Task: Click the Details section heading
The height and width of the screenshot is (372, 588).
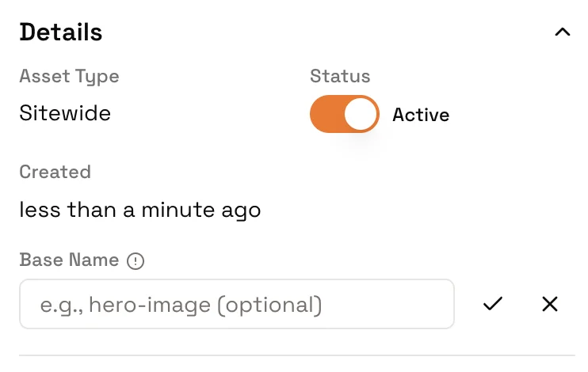Action: (x=61, y=32)
